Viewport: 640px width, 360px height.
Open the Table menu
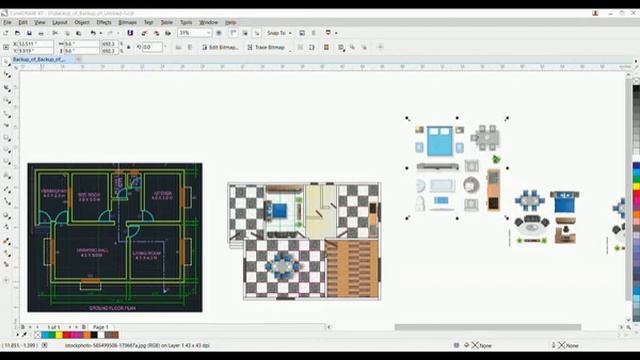[167, 22]
